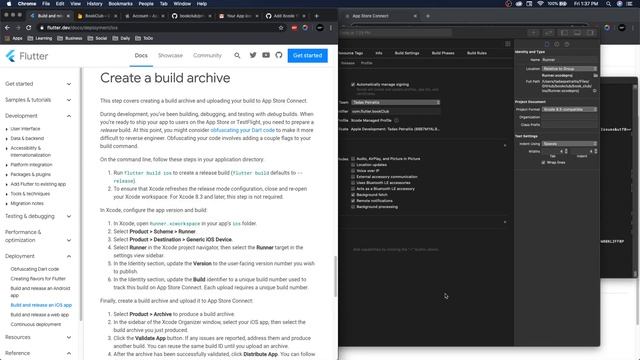The image size is (640, 360).
Task: Open the Xcode editor grid view icon
Action: click(x=508, y=44)
